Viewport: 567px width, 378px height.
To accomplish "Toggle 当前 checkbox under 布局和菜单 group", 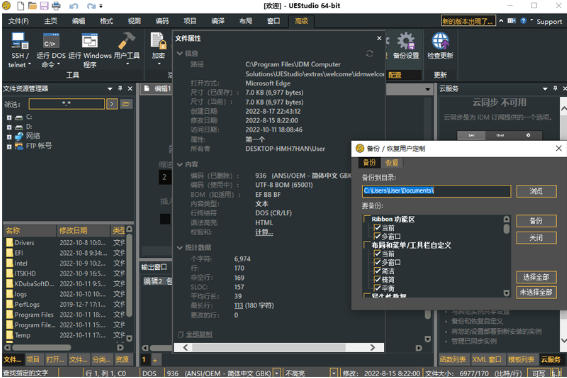I will click(377, 254).
